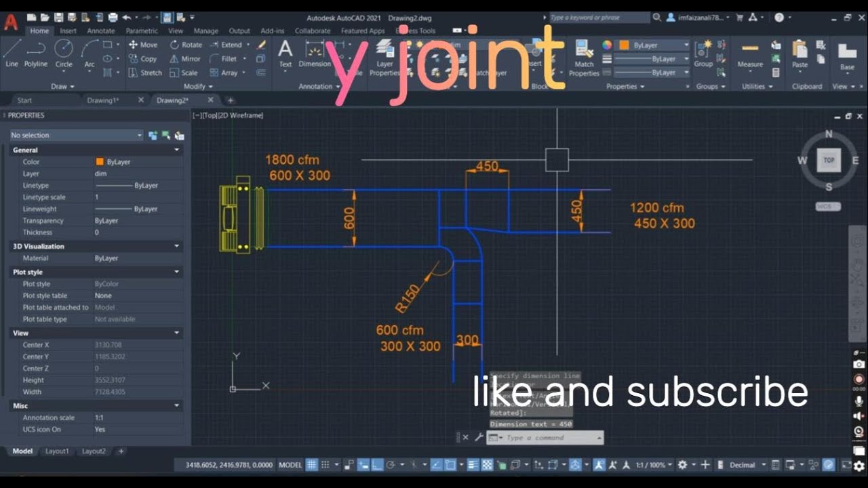868x488 pixels.
Task: Start the Dimension tool
Action: (315, 53)
